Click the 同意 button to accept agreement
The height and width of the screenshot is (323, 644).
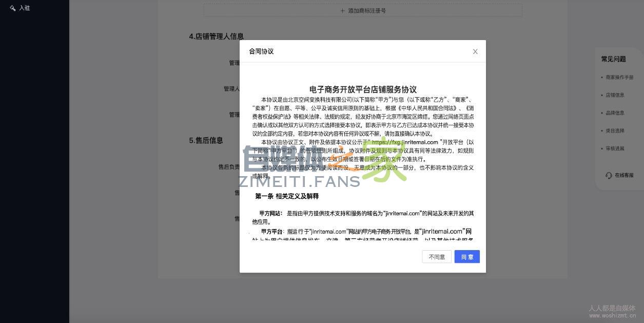(466, 257)
